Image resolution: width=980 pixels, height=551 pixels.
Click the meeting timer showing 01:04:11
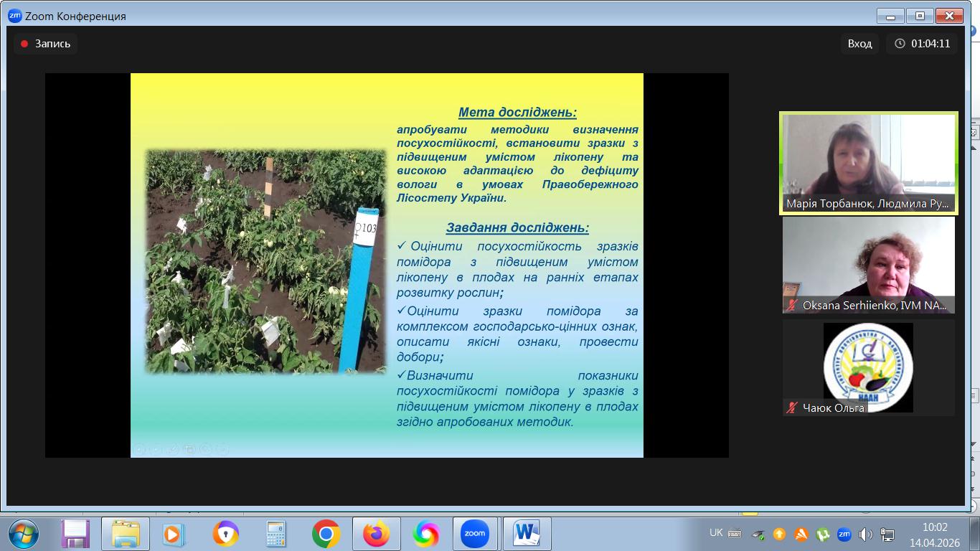tap(922, 44)
